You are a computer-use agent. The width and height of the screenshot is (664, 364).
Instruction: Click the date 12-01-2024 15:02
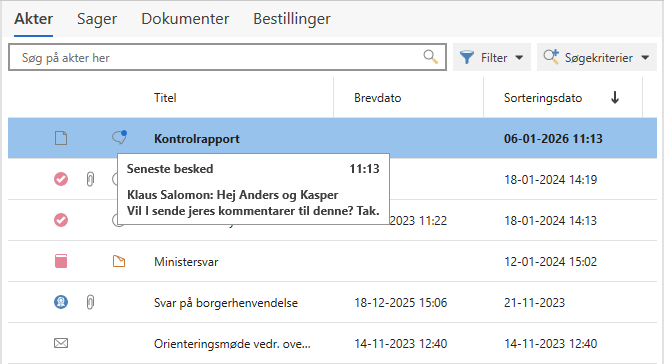pos(551,262)
